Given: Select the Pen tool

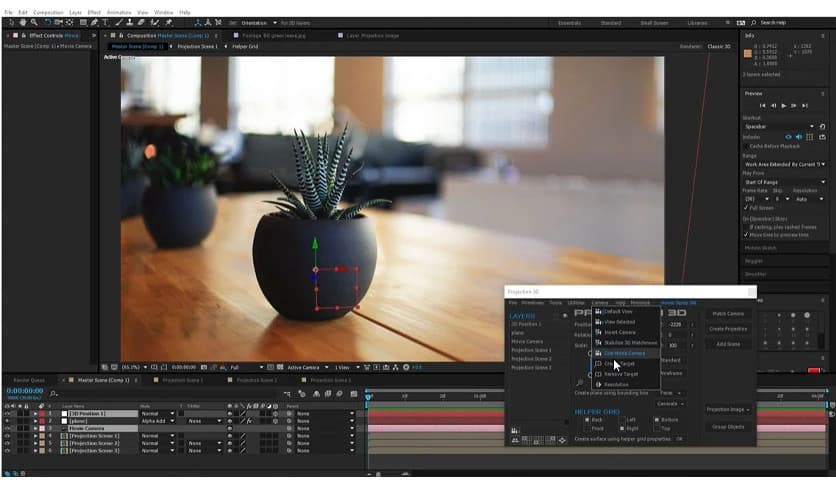Looking at the screenshot, I should [x=94, y=23].
